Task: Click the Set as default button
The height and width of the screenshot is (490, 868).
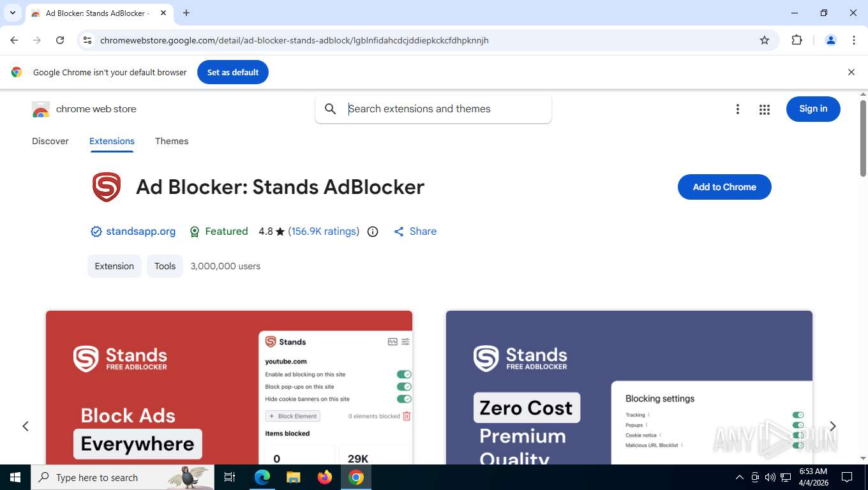Action: [233, 72]
